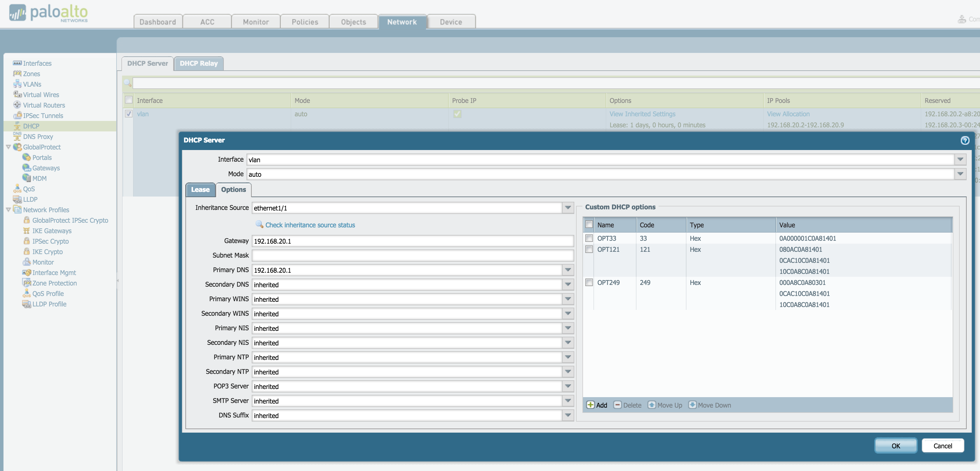Confirm settings with OK button

click(896, 445)
